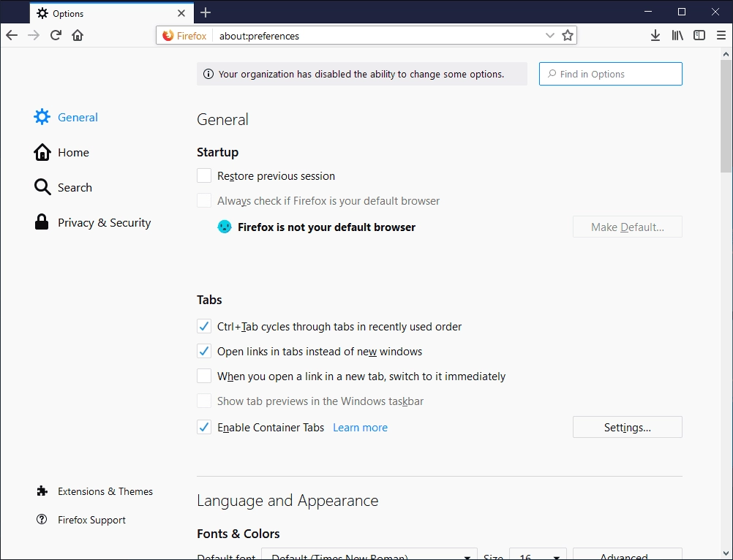
Task: Disable Enable Container Tabs checkbox
Action: tap(204, 427)
